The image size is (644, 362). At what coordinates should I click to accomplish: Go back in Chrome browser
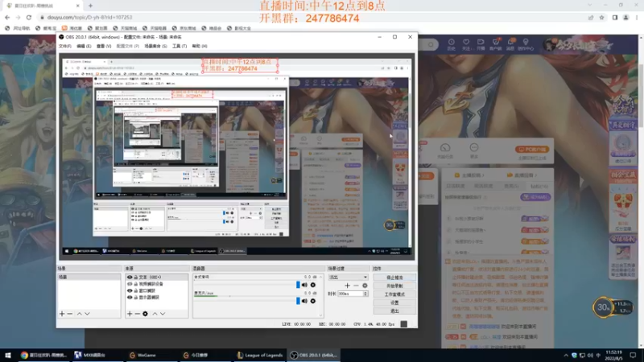(7, 17)
